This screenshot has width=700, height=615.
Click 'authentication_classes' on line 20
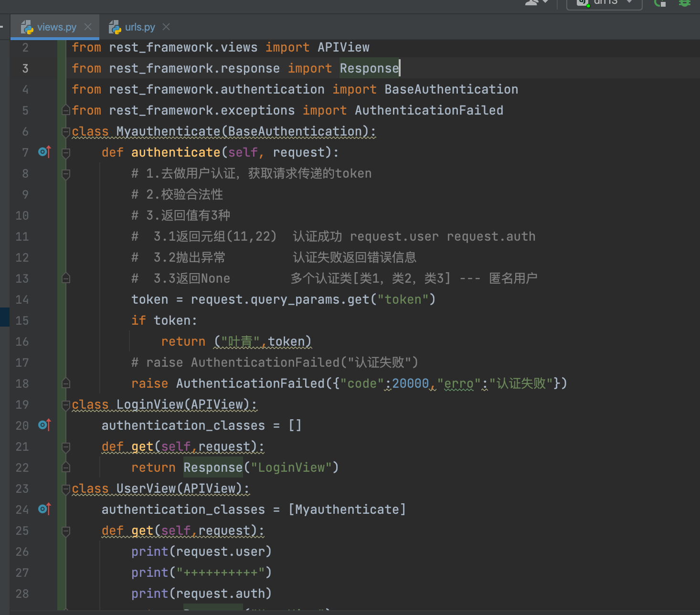[183, 425]
